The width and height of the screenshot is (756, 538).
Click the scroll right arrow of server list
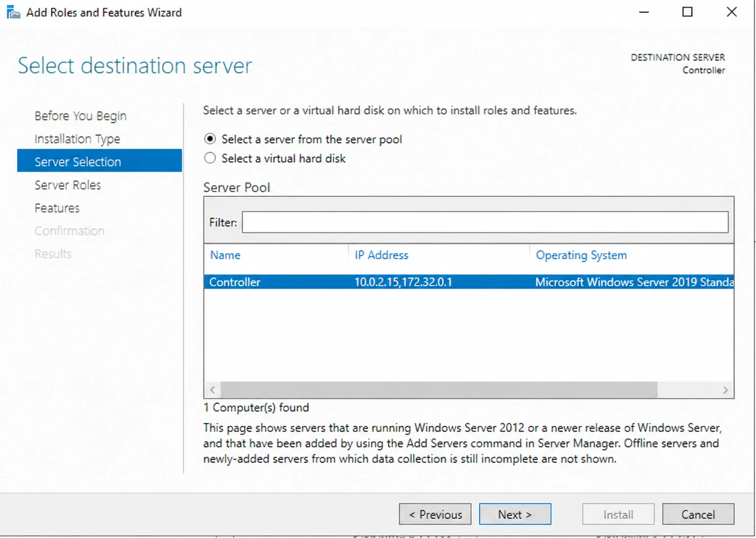pyautogui.click(x=725, y=390)
